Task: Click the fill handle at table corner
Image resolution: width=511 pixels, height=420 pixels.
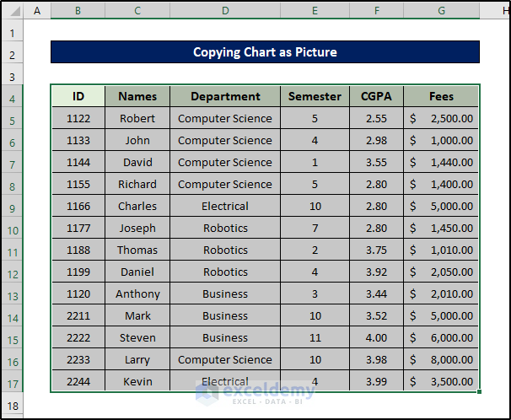Action: point(480,391)
